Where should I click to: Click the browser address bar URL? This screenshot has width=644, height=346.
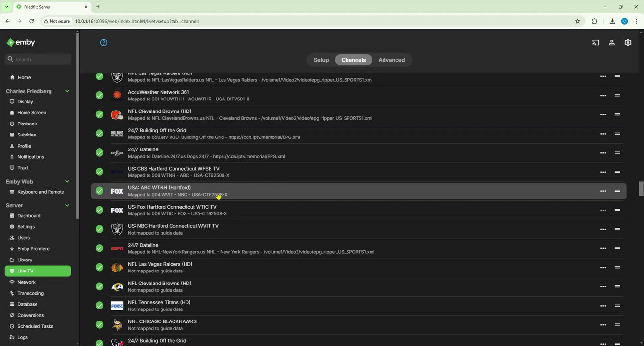pos(137,21)
